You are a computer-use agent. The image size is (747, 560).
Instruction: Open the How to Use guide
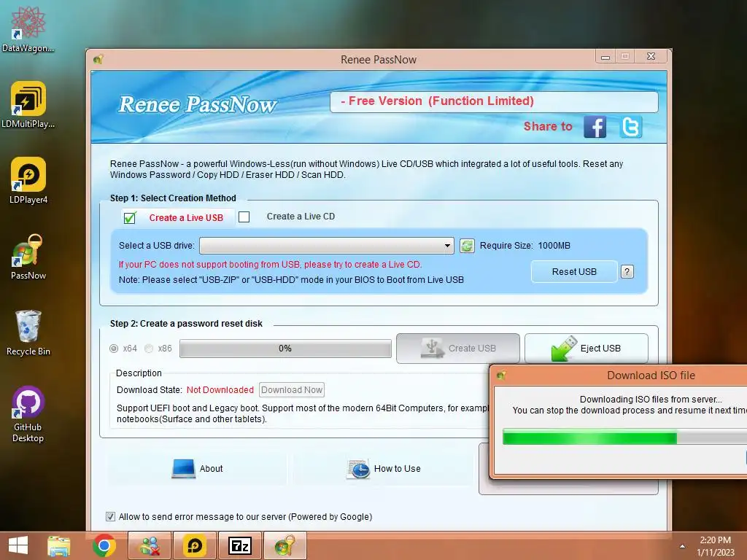pyautogui.click(x=384, y=469)
